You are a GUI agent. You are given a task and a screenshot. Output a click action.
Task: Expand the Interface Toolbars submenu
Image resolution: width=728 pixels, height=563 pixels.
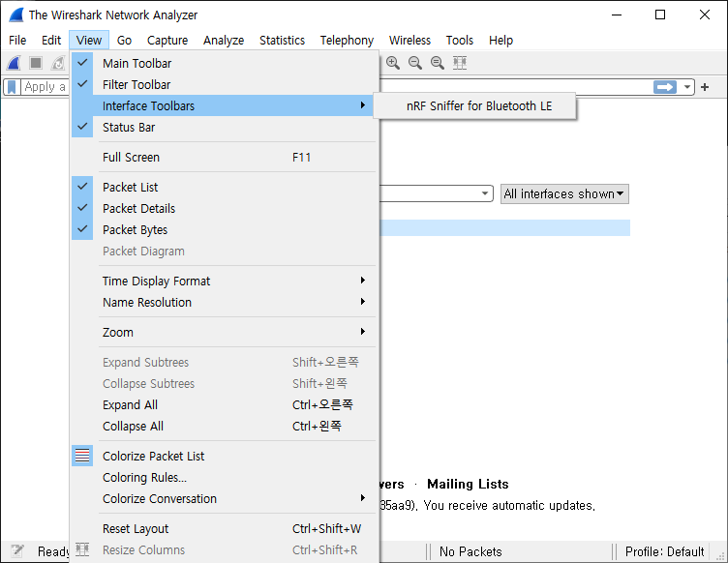(x=224, y=105)
